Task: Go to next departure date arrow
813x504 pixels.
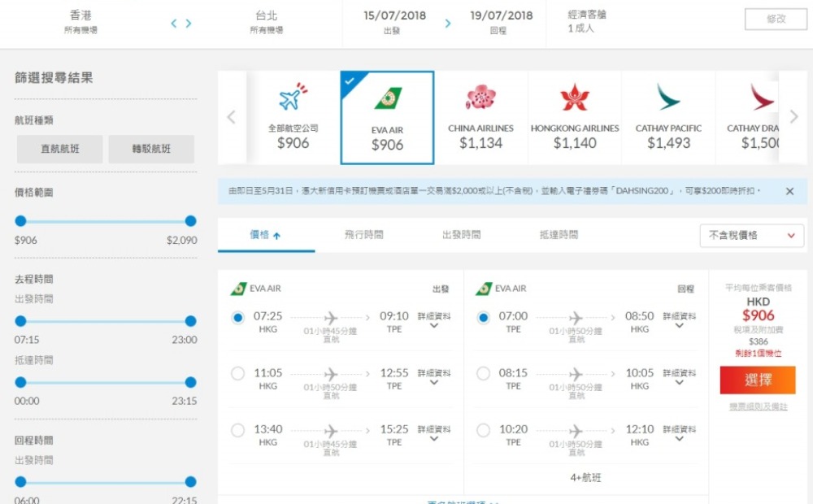Action: coord(189,24)
